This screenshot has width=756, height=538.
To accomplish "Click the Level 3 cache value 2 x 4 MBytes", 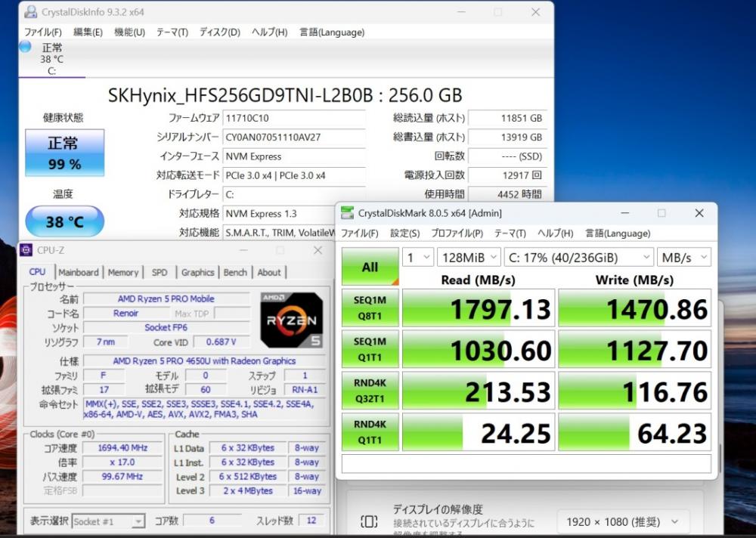I will (x=248, y=490).
